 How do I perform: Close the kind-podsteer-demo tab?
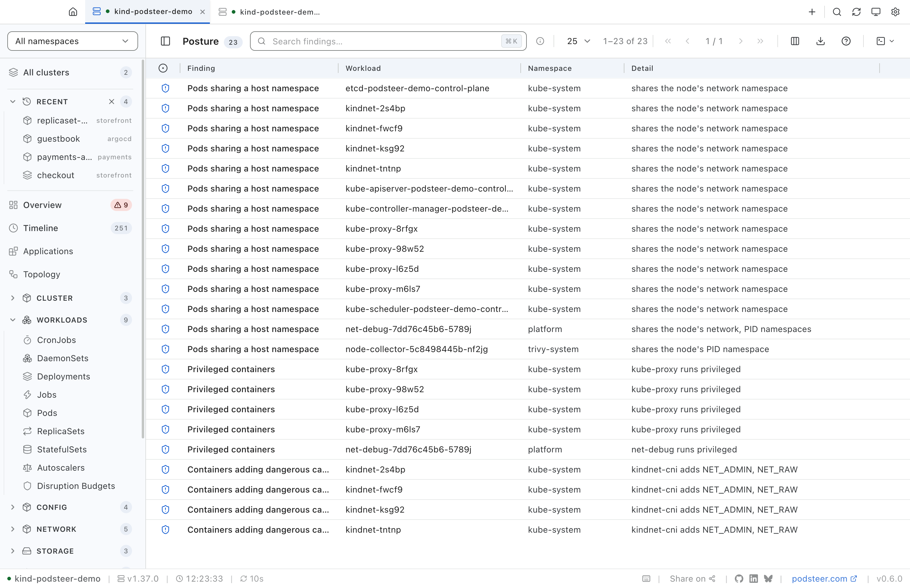[202, 12]
